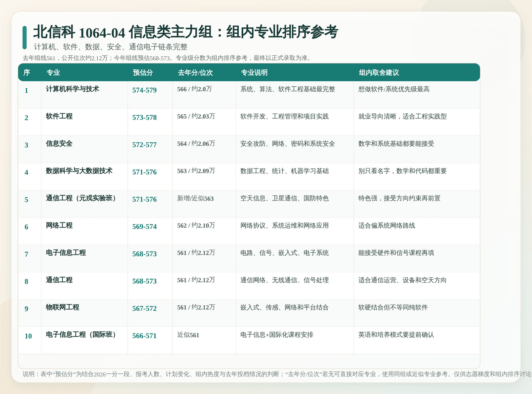Click row number 10

click(28, 336)
